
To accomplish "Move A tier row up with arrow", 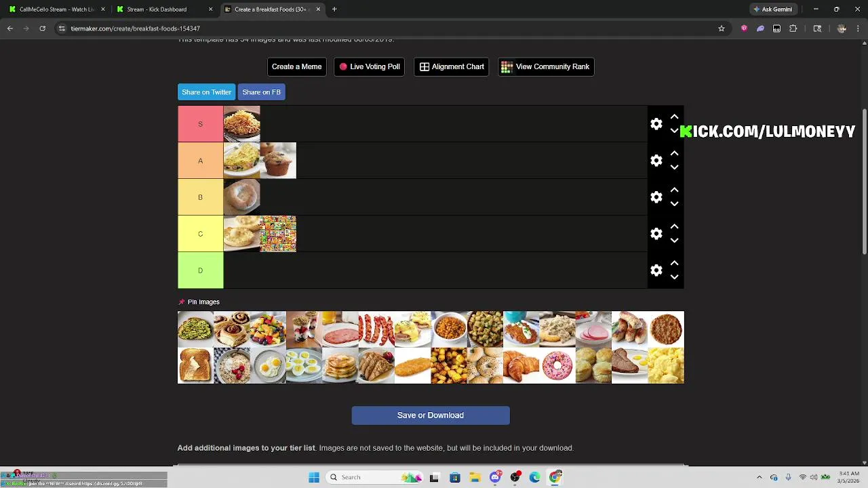I will (674, 154).
